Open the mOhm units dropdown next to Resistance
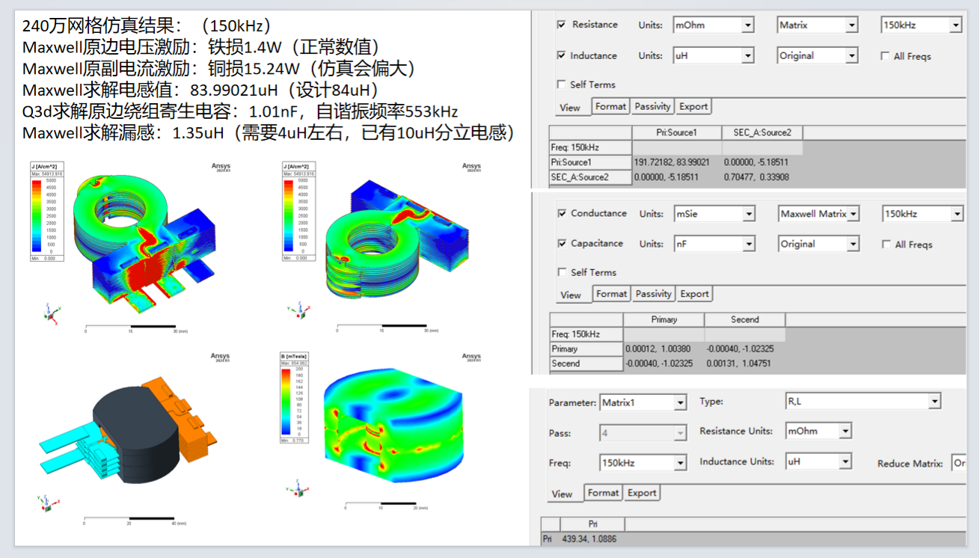The image size is (980, 558). coord(714,25)
